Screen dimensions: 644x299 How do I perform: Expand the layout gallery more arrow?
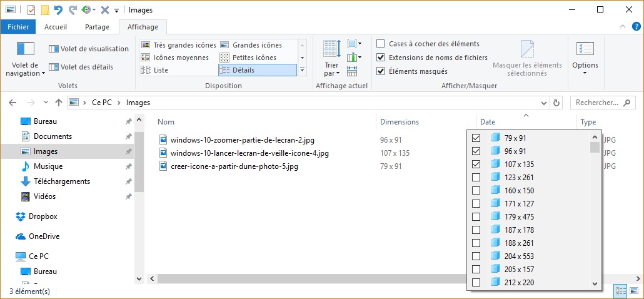(302, 70)
